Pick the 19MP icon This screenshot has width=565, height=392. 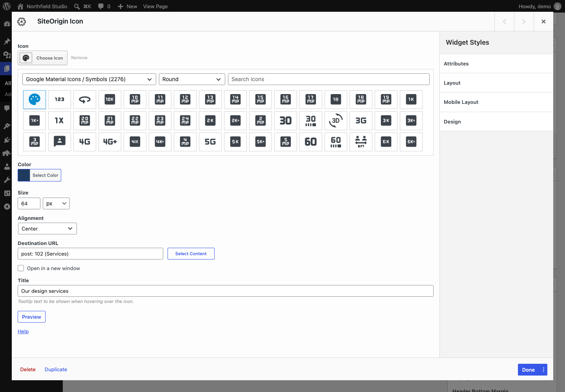pos(386,100)
